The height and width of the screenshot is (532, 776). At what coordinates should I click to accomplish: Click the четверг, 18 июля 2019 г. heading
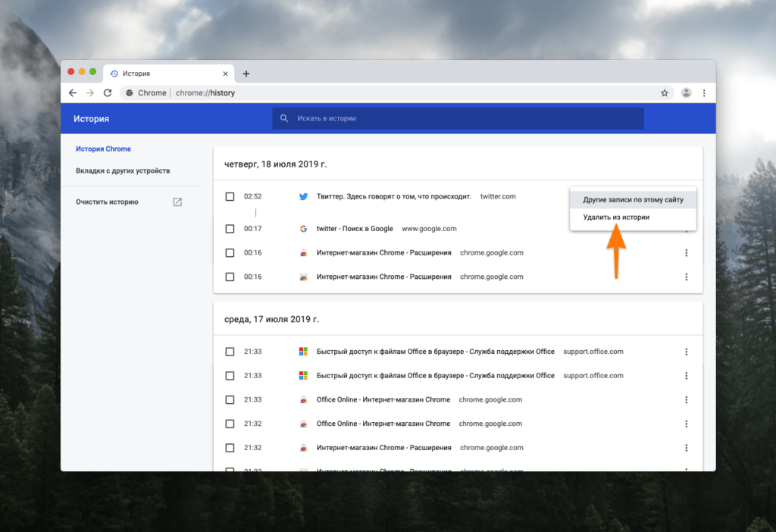tap(275, 164)
